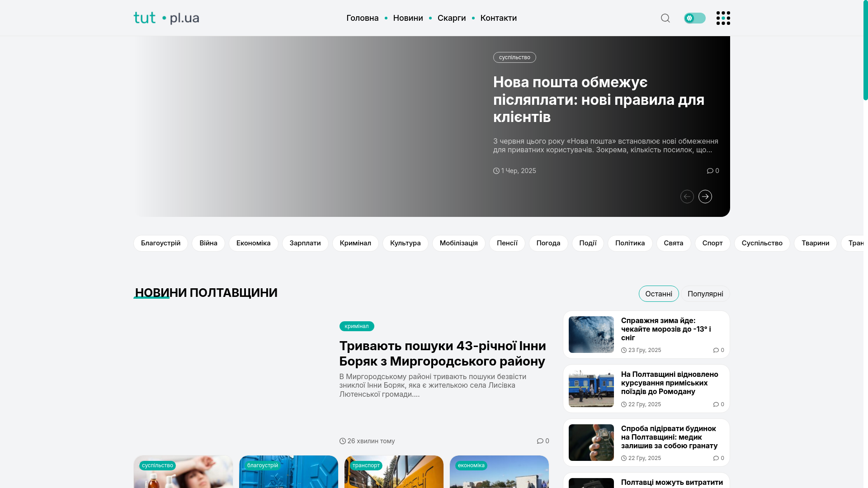The width and height of the screenshot is (868, 488).
Task: Open the search magnifier icon
Action: 665,18
